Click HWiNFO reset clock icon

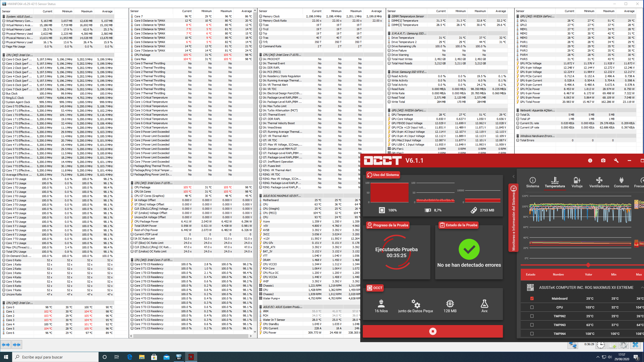coord(601,345)
